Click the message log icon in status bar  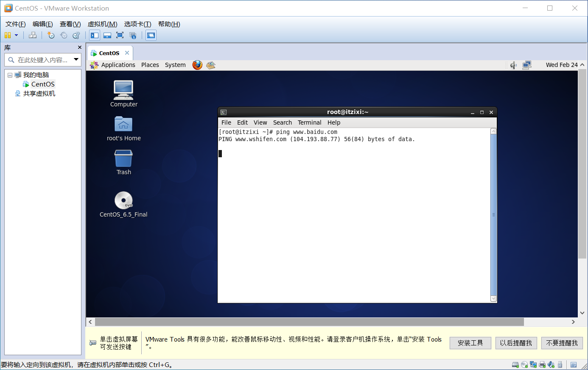[574, 364]
